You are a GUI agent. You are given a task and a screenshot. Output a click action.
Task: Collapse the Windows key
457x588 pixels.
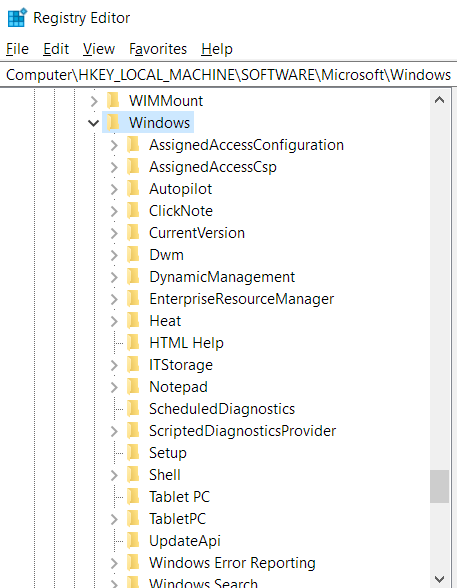click(x=93, y=123)
